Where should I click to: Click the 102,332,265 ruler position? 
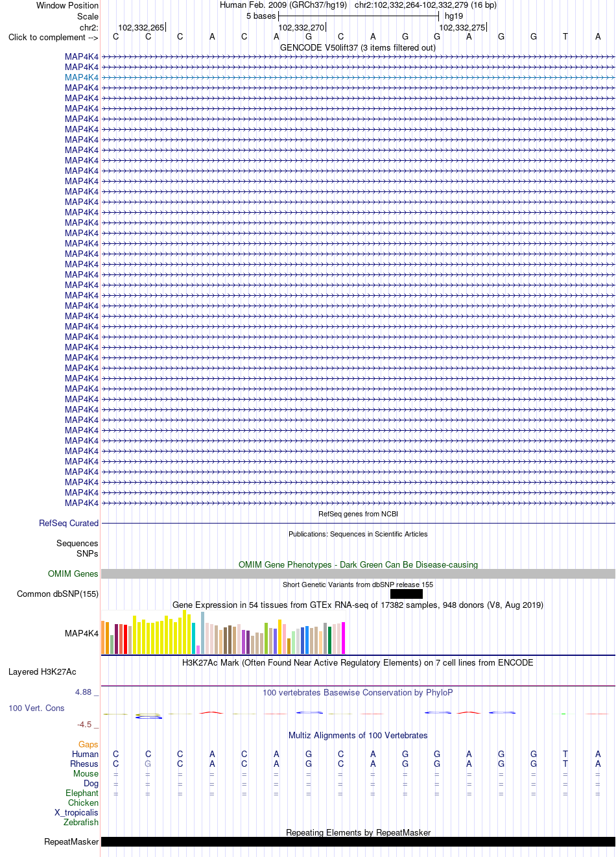[141, 27]
